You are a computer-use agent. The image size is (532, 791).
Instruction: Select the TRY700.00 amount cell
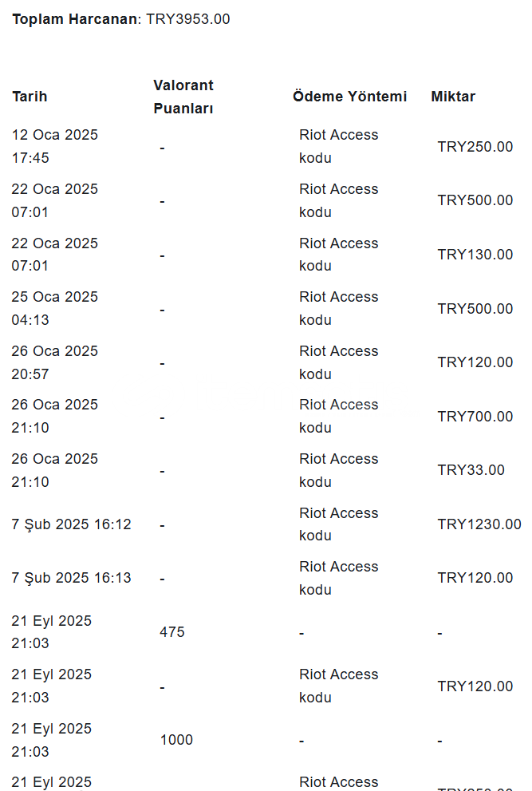click(x=475, y=417)
